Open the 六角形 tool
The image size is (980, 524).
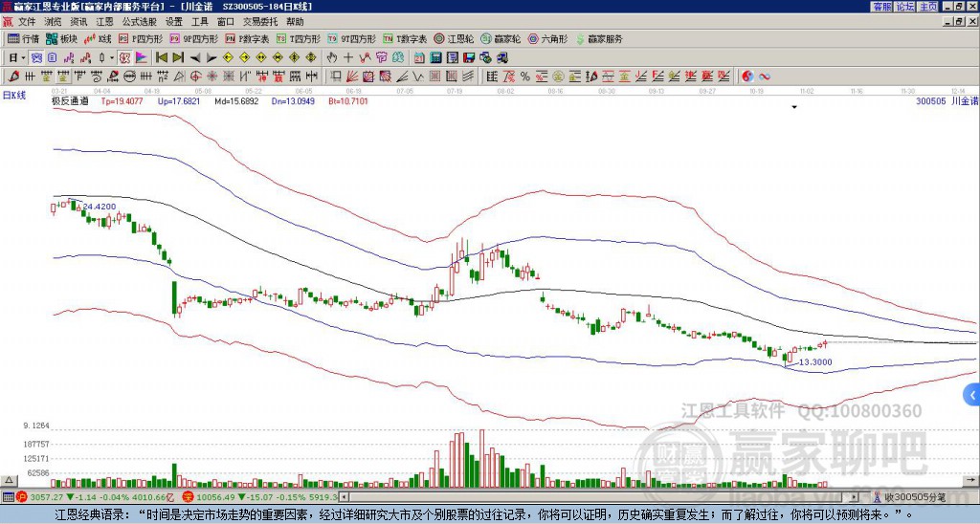(x=547, y=38)
